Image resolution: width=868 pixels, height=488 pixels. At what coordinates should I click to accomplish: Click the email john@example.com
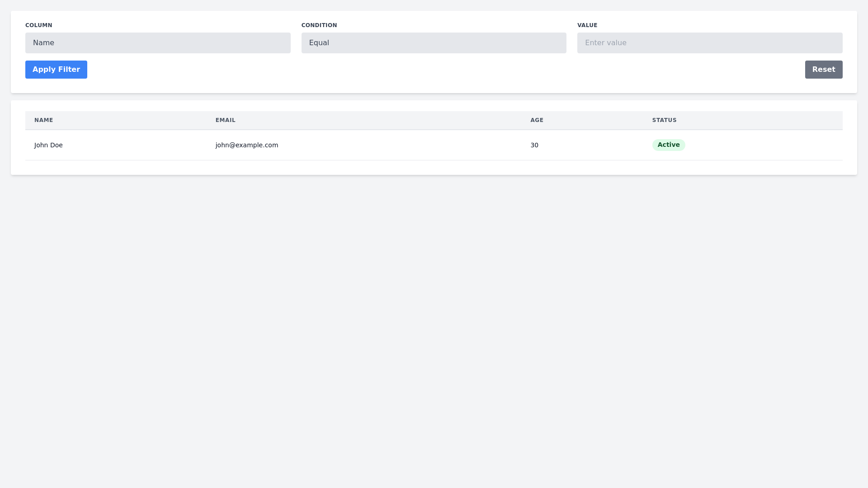tap(246, 145)
